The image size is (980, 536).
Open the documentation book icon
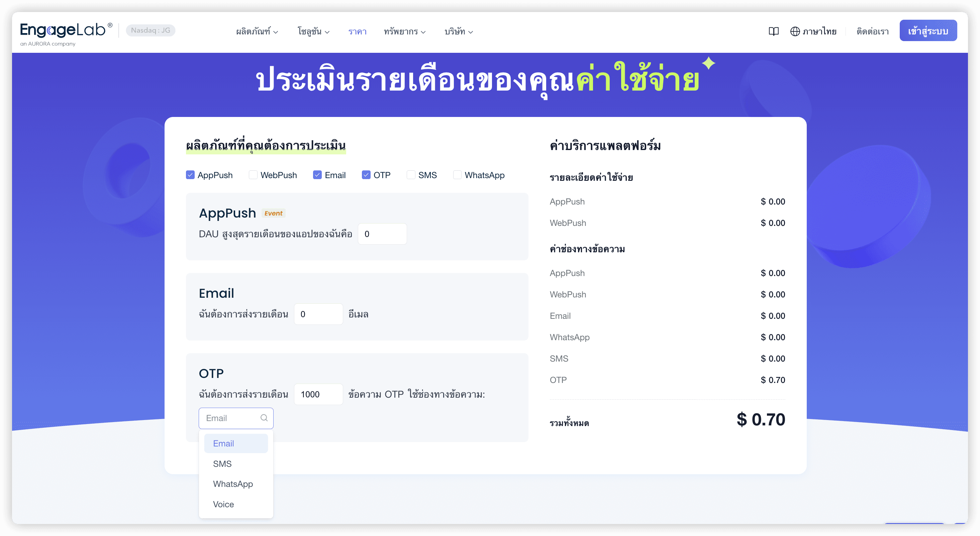coord(773,31)
